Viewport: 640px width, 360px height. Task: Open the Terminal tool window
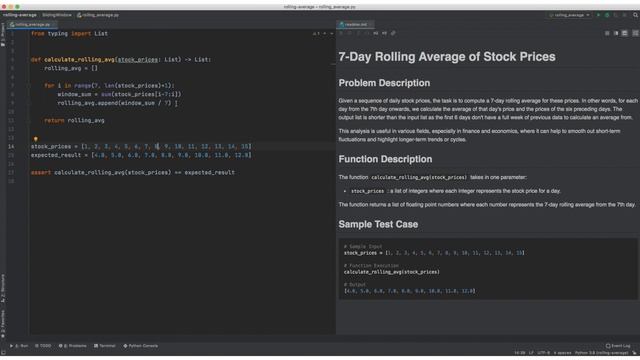[x=105, y=346]
